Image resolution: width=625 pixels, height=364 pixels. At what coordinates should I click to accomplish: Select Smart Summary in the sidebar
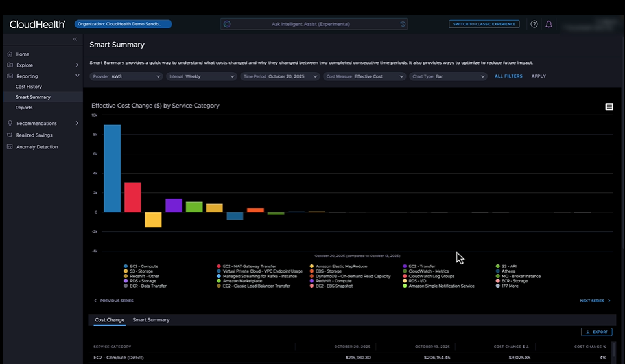click(x=32, y=97)
